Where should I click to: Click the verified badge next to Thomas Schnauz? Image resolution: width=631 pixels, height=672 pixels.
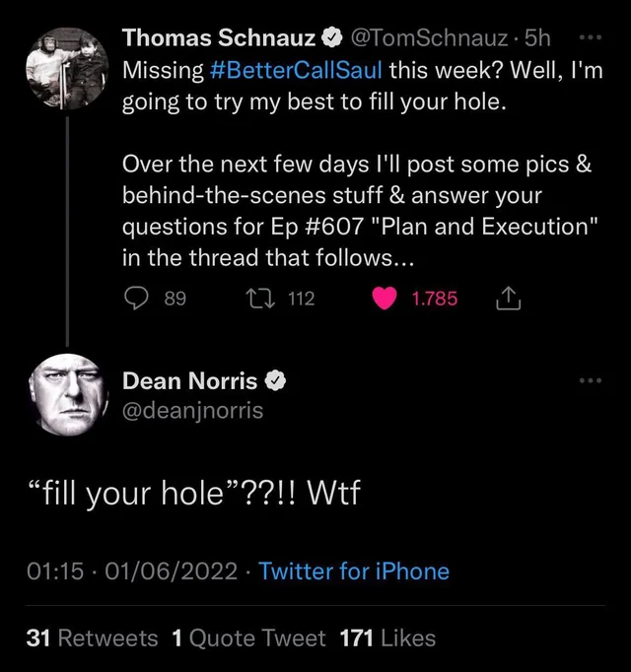[x=333, y=39]
